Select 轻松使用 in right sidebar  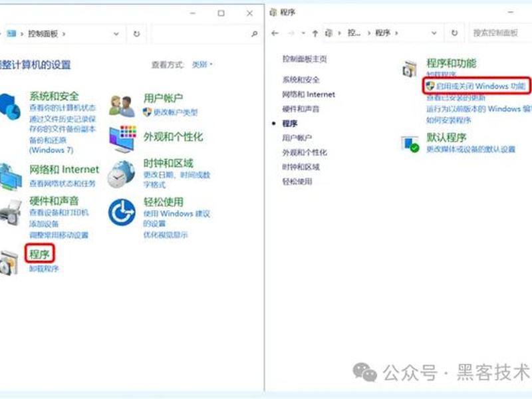click(x=297, y=182)
